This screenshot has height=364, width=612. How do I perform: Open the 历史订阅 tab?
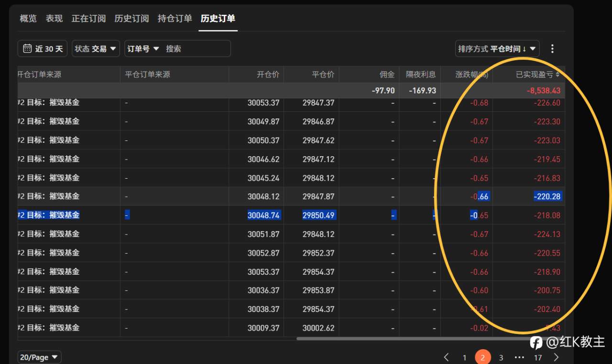coord(131,18)
